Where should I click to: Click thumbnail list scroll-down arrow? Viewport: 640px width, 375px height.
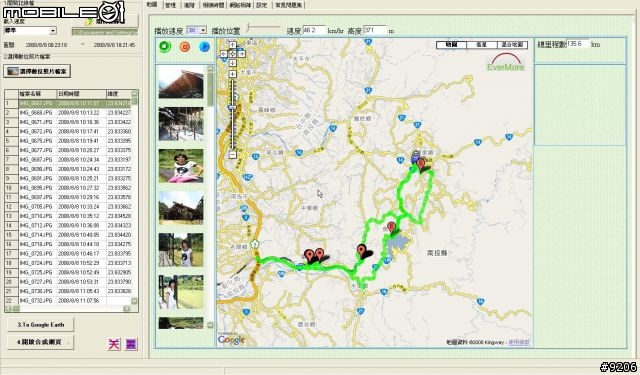[x=210, y=325]
